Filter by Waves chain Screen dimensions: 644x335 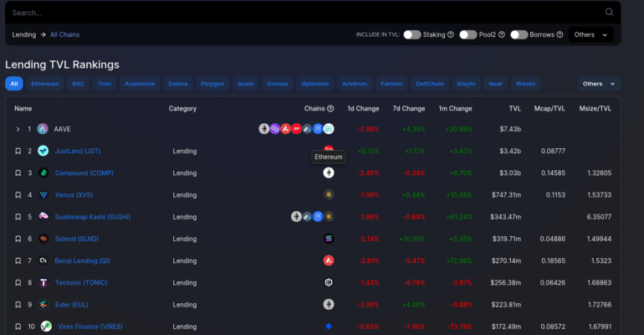(526, 84)
